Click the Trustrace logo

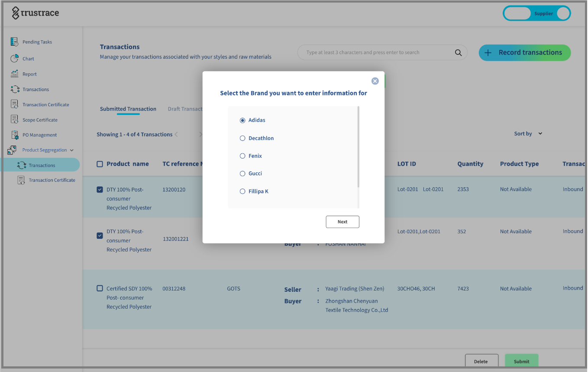36,13
